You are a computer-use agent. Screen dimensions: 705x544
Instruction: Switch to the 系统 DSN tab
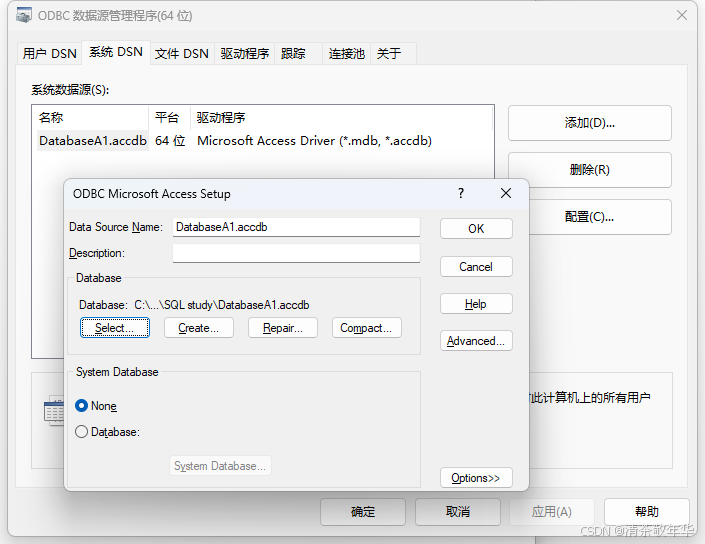coord(116,52)
